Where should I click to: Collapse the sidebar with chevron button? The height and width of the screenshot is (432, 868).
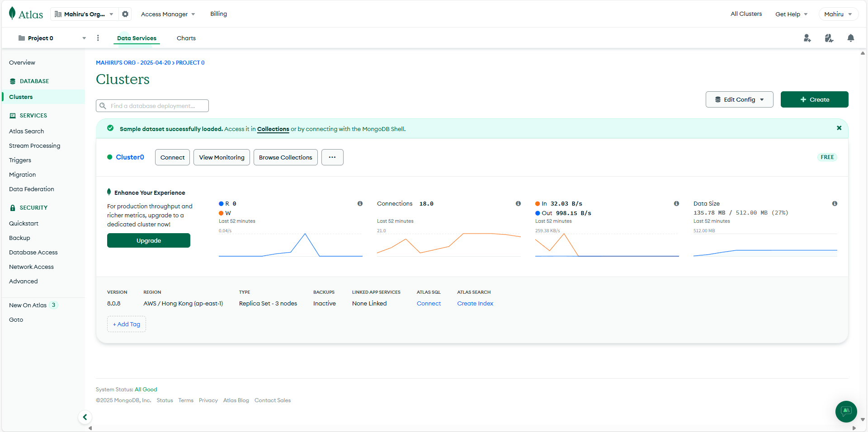[85, 417]
